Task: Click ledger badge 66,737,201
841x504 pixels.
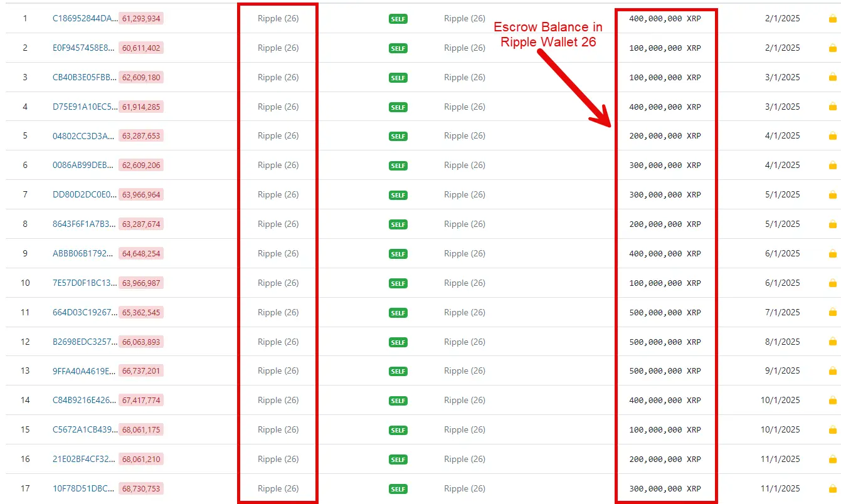Action: tap(141, 371)
